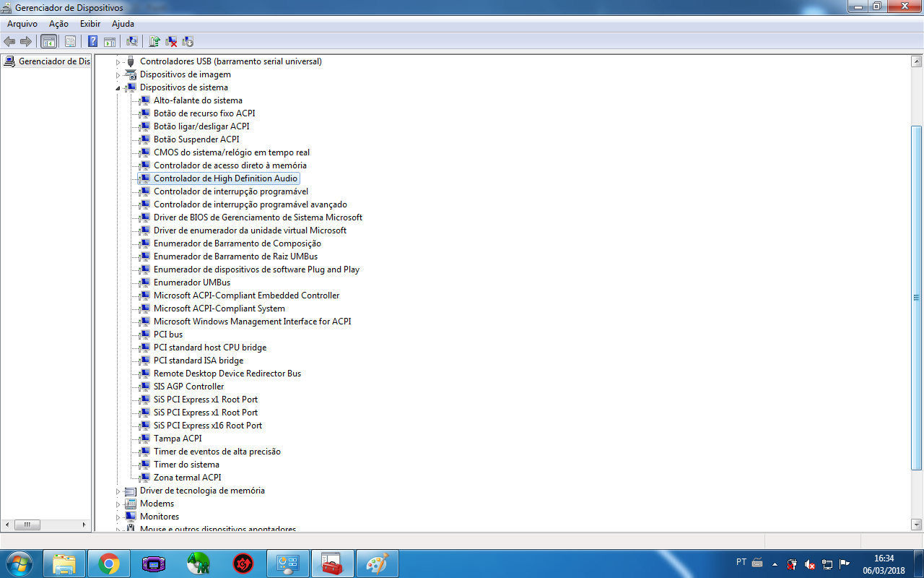Click the Uninstall device red X icon
Screen dimensions: 924x578
[x=171, y=41]
